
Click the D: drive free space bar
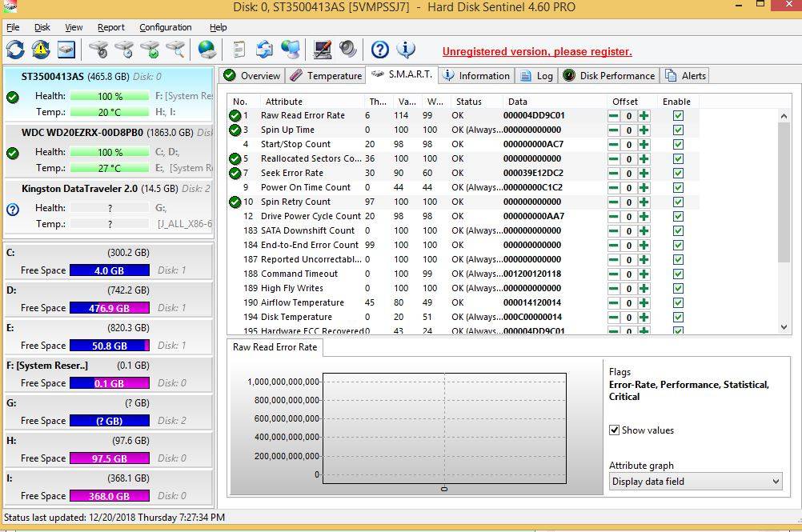pos(109,308)
